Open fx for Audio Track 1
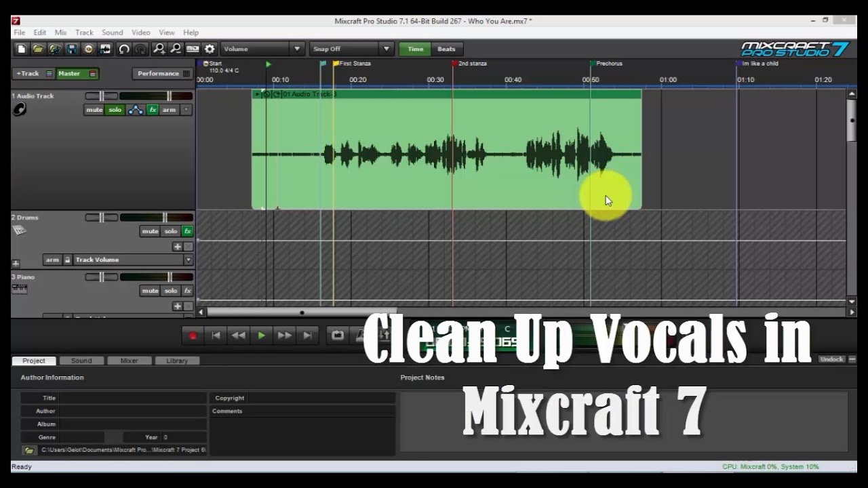Viewport: 868px width, 488px height. point(153,110)
